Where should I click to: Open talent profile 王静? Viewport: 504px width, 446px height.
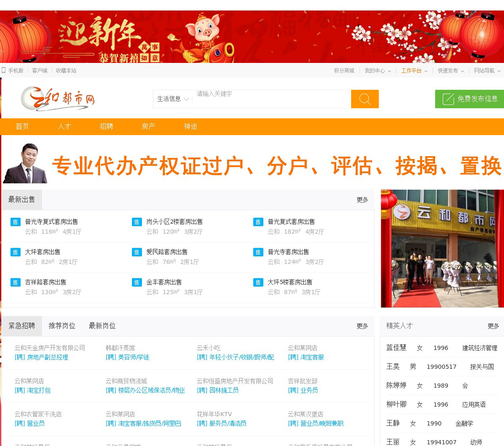[393, 423]
